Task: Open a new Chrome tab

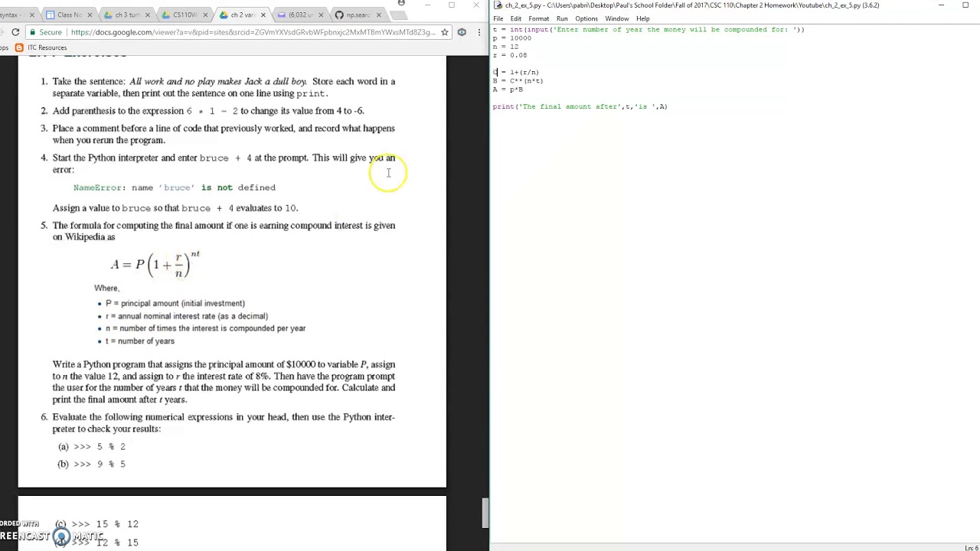Action: pos(398,15)
